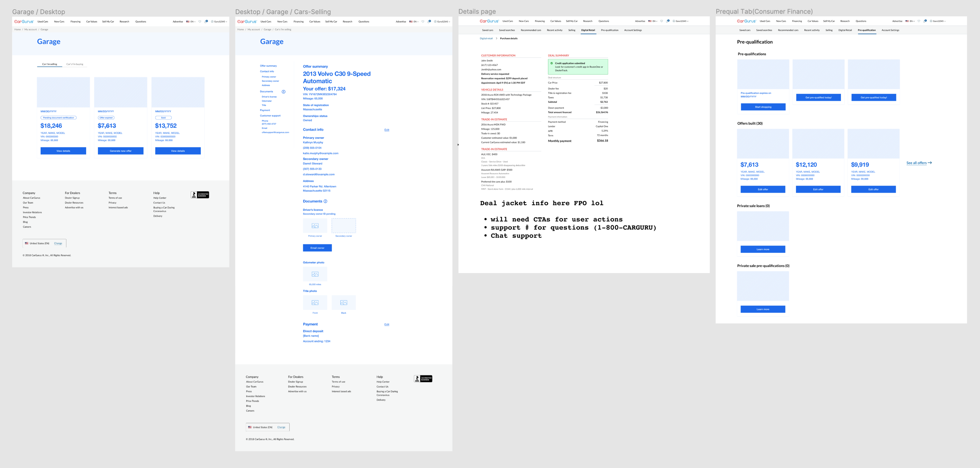The width and height of the screenshot is (980, 468).
Task: Click alert icon beside Documents in sidebar
Action: point(283,92)
